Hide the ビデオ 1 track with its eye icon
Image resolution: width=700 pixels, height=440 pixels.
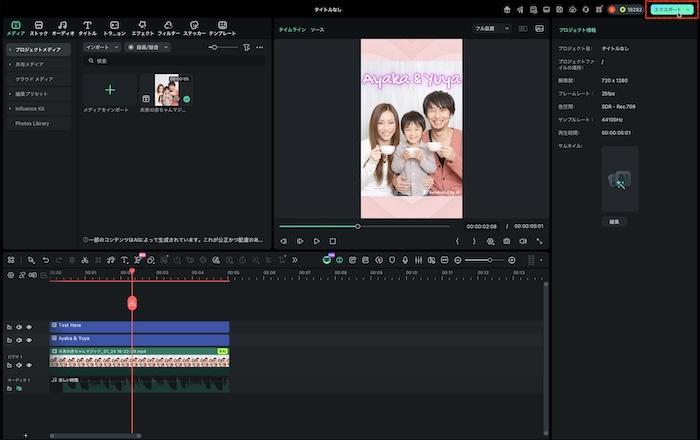point(29,365)
